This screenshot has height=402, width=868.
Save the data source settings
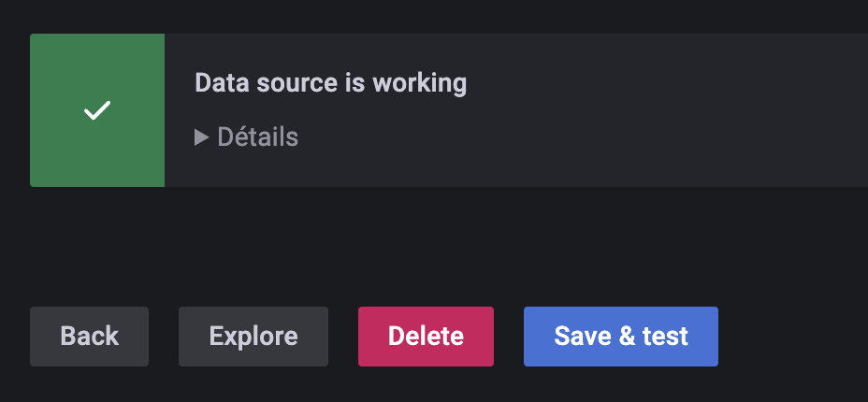(x=621, y=337)
